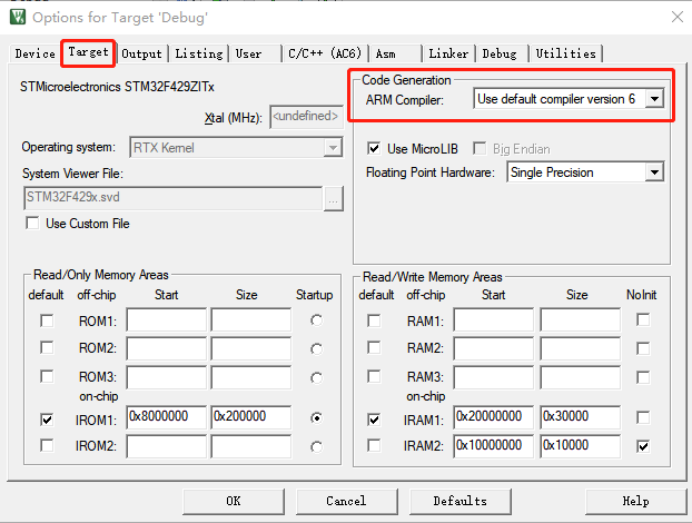692x523 pixels.
Task: Click the IRAM1 Size input field
Action: (579, 417)
